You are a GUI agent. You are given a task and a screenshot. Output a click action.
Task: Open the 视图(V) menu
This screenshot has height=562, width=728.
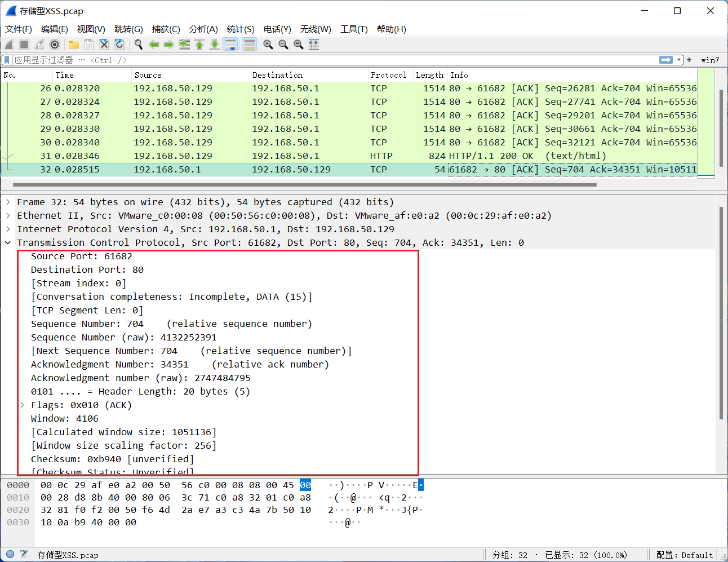[x=91, y=29]
